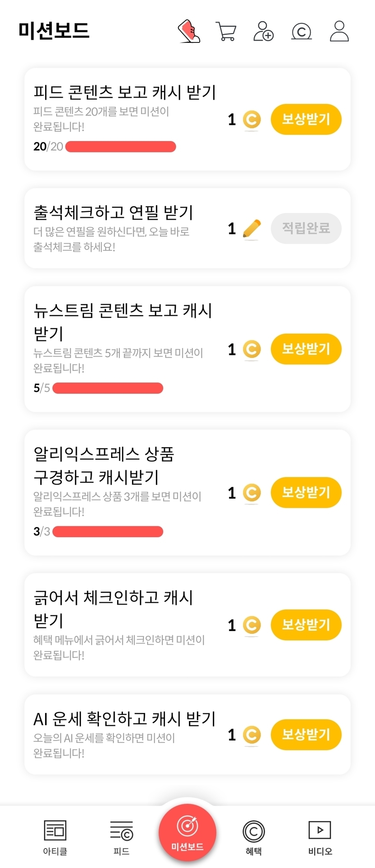
Task: Tap the 20/20 feed progress bar
Action: (x=121, y=146)
